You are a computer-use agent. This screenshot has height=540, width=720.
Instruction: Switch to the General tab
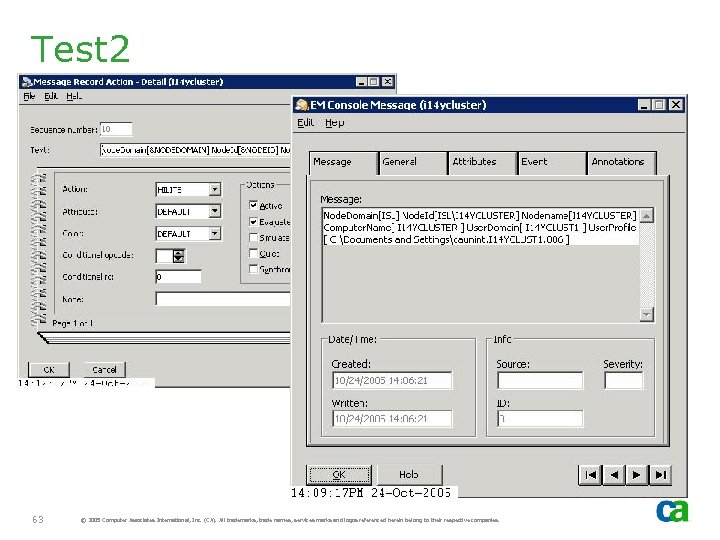413,162
